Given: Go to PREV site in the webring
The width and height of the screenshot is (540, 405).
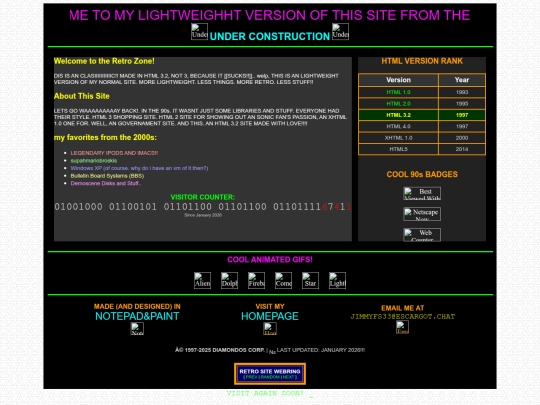Looking at the screenshot, I should pos(252,377).
